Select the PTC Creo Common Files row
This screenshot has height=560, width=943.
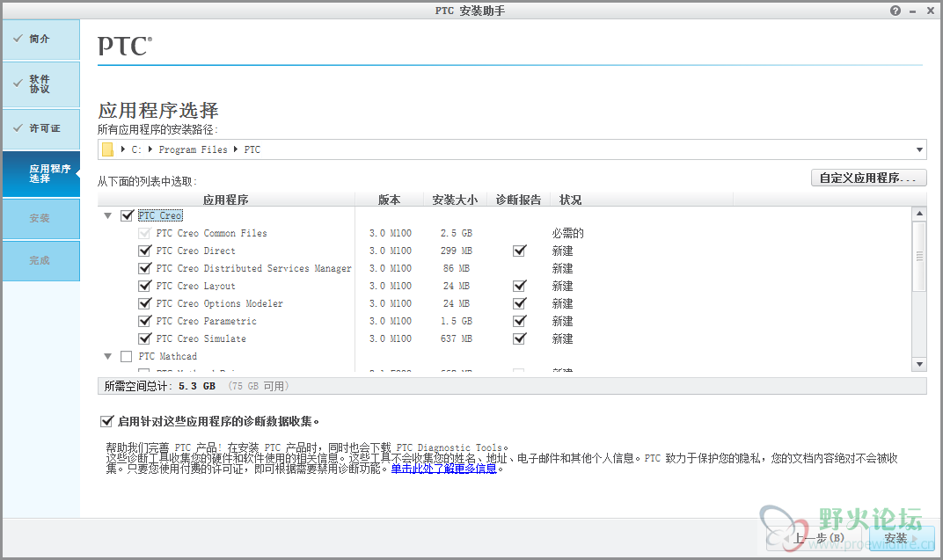point(211,233)
